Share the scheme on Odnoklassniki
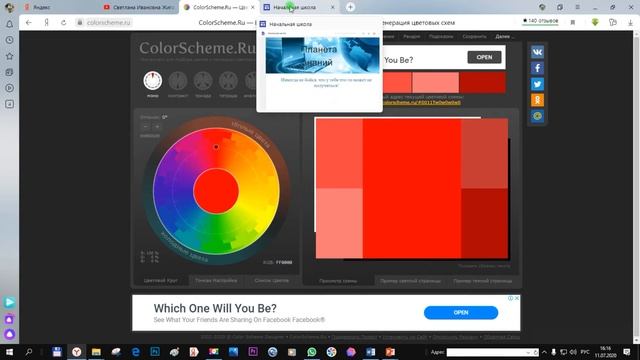The width and height of the screenshot is (640, 360). 537,100
